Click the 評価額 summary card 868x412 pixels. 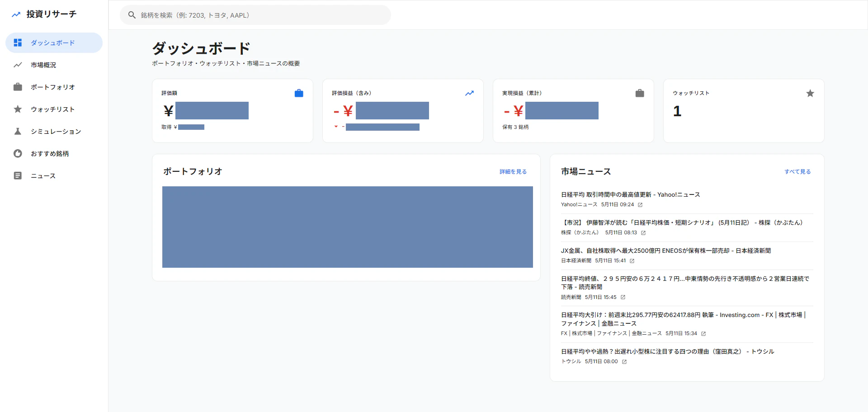(232, 111)
